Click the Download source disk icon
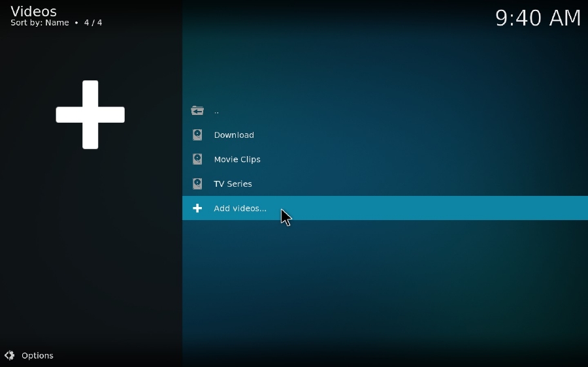The height and width of the screenshot is (367, 588). point(197,135)
